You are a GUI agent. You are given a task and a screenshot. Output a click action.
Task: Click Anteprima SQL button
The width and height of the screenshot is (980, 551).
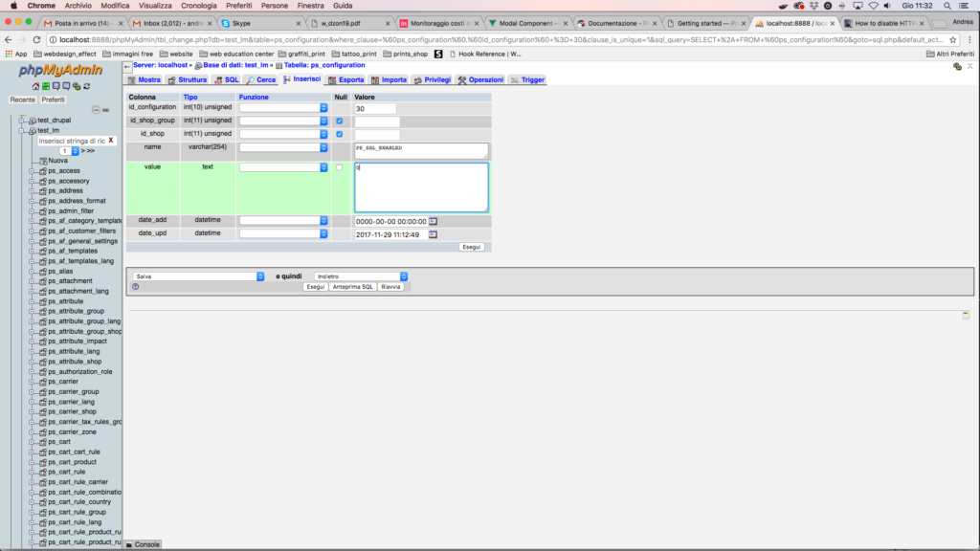click(352, 287)
